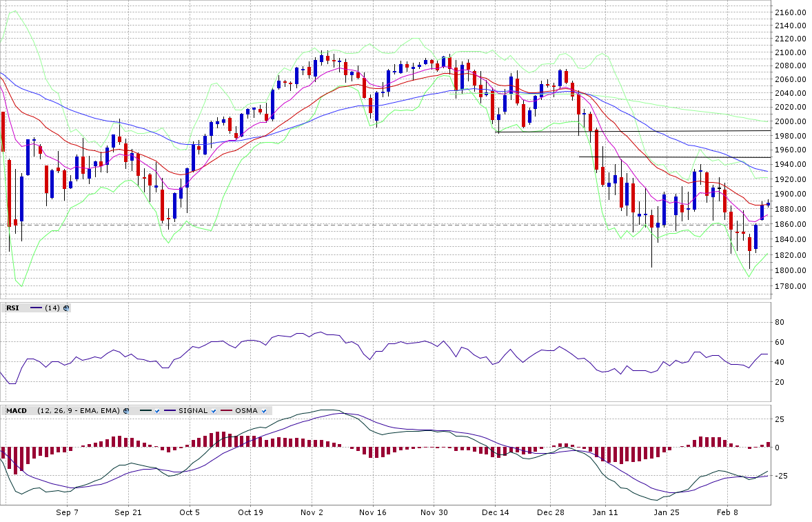Click the MACD parameters (12, 26, 9 - EMA, EMA)
This screenshot has height=522, width=812.
point(79,411)
